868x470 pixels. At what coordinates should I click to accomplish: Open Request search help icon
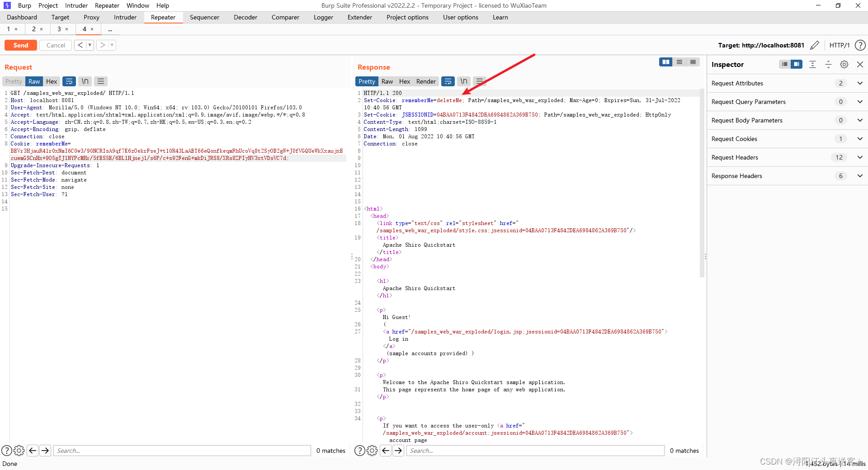point(7,451)
